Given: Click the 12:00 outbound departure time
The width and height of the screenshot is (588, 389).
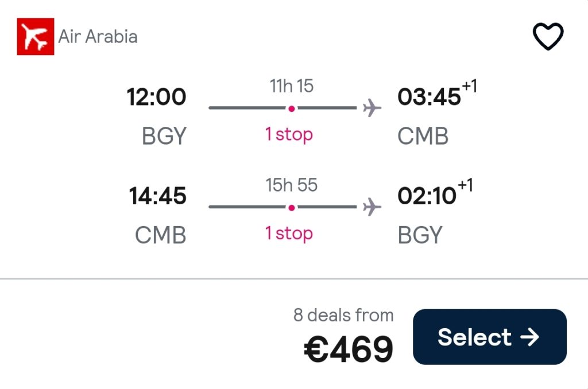Looking at the screenshot, I should [x=156, y=97].
